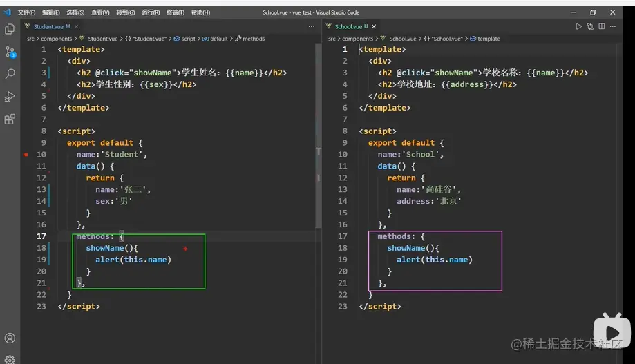Click 'components' in School.vue breadcrumb
Screen dimensions: 635x364
pos(358,39)
